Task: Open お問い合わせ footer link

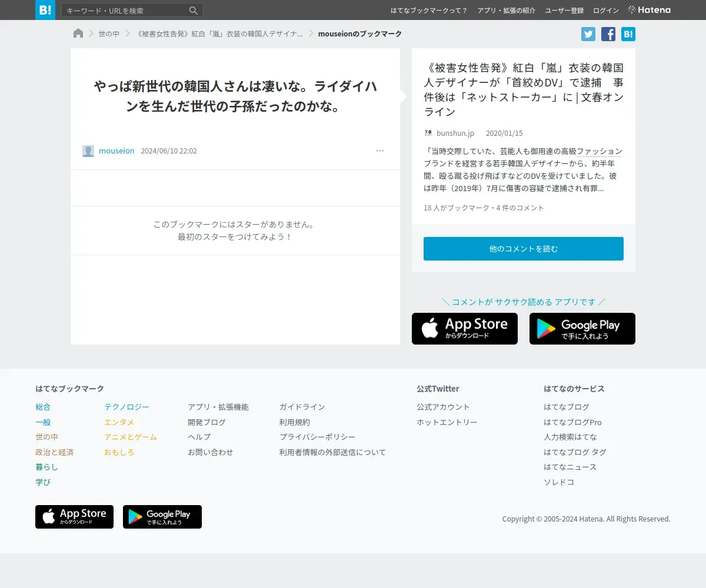Action: coord(211,452)
